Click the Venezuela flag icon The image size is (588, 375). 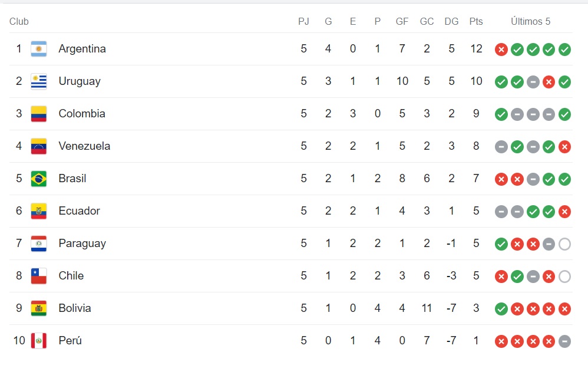39,146
